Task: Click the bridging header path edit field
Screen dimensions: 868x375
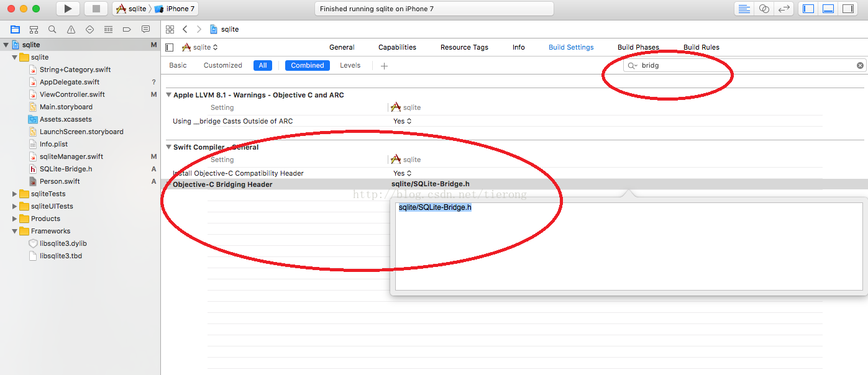Action: click(x=629, y=246)
